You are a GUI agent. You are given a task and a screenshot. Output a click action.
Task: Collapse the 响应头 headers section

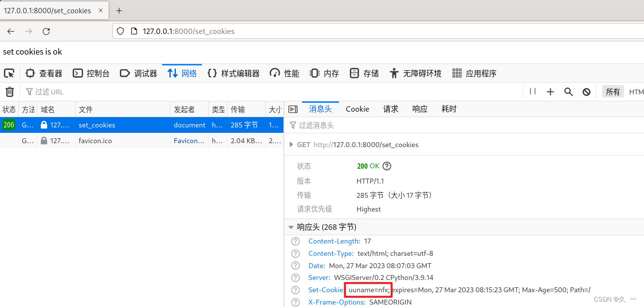click(x=291, y=227)
